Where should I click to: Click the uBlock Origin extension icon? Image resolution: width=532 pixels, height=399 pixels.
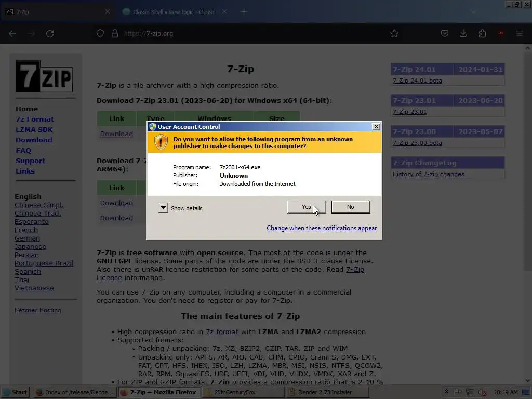coord(500,33)
